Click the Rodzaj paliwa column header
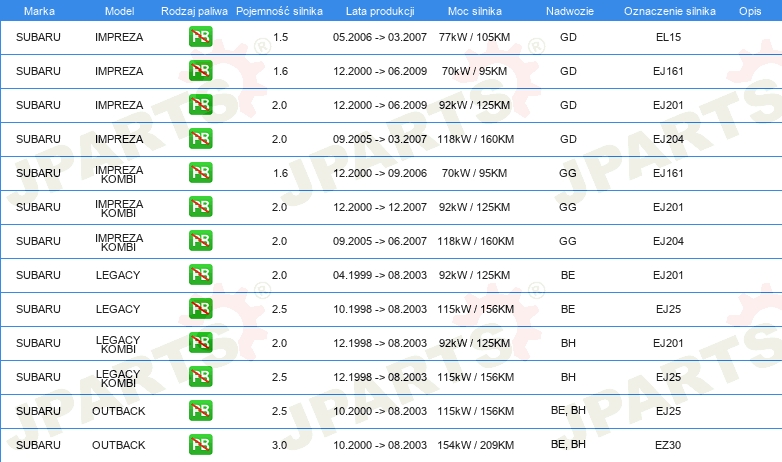Viewport: 782px width, 462px height. point(194,11)
